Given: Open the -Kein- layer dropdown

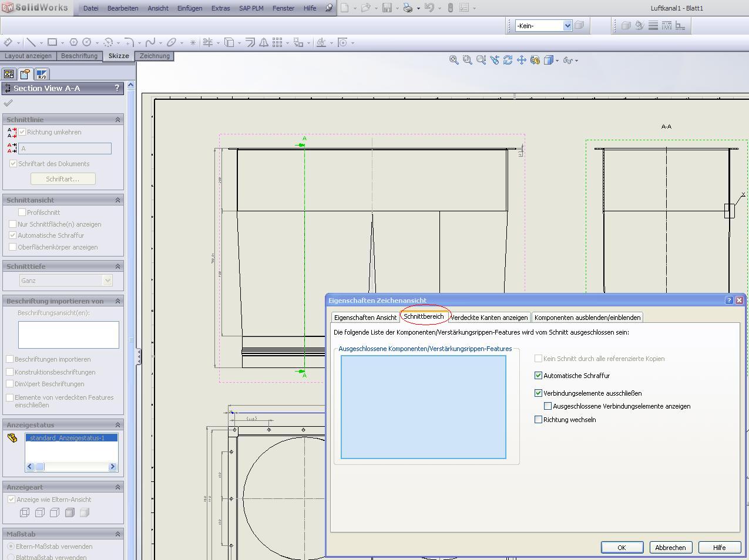Looking at the screenshot, I should tap(567, 25).
